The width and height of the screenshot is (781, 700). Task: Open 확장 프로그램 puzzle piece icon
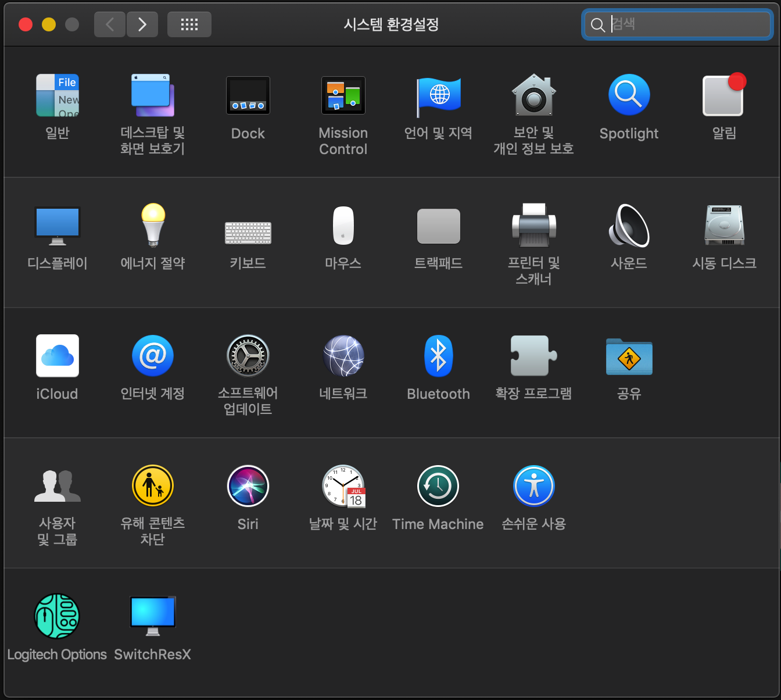click(x=534, y=356)
